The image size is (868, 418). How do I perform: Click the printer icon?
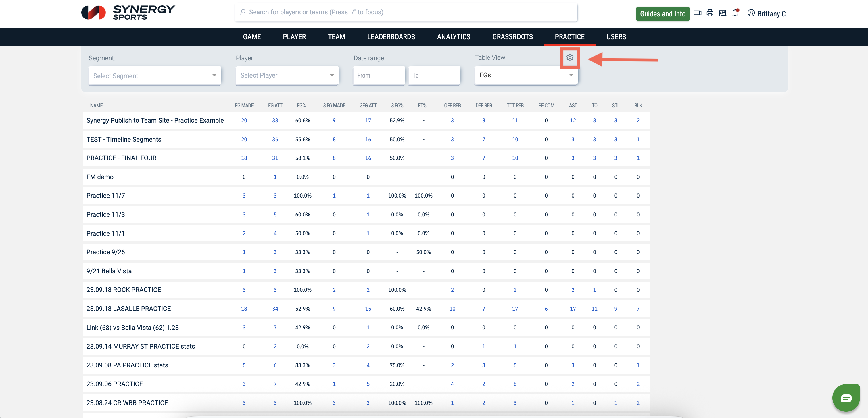710,13
